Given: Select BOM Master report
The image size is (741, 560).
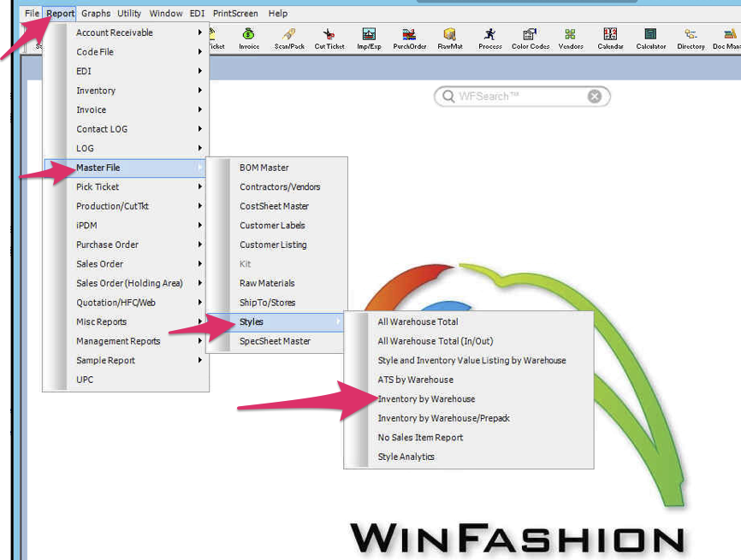Looking at the screenshot, I should (x=276, y=168).
